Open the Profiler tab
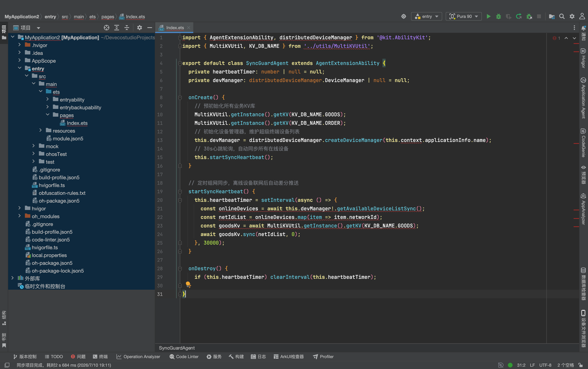Viewport: 588px width, 369px height. click(x=323, y=357)
